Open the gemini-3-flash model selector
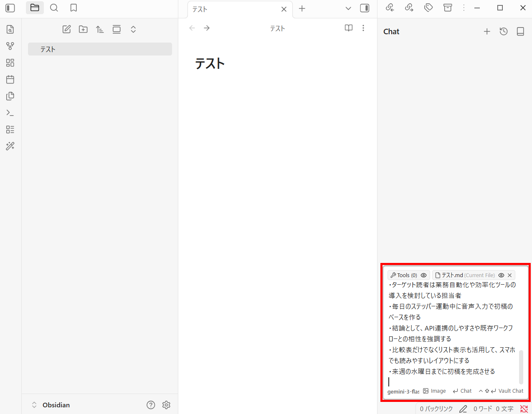Image resolution: width=532 pixels, height=414 pixels. point(403,391)
